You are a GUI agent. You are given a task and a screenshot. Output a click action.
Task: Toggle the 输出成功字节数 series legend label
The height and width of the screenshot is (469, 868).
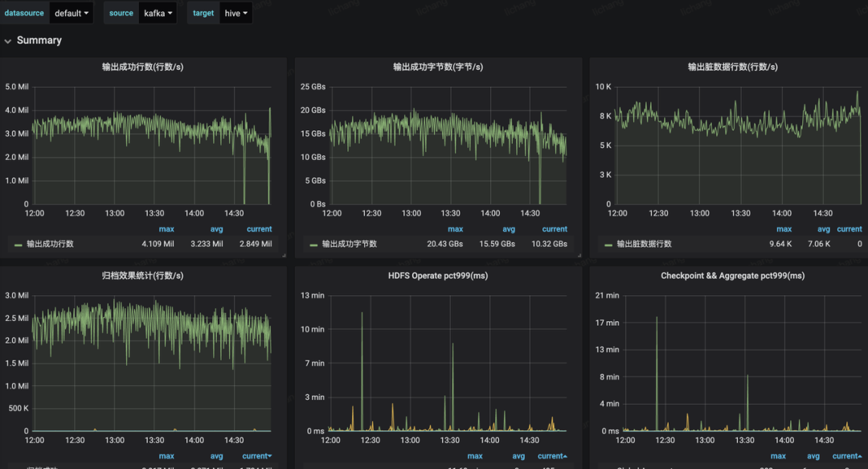point(350,244)
